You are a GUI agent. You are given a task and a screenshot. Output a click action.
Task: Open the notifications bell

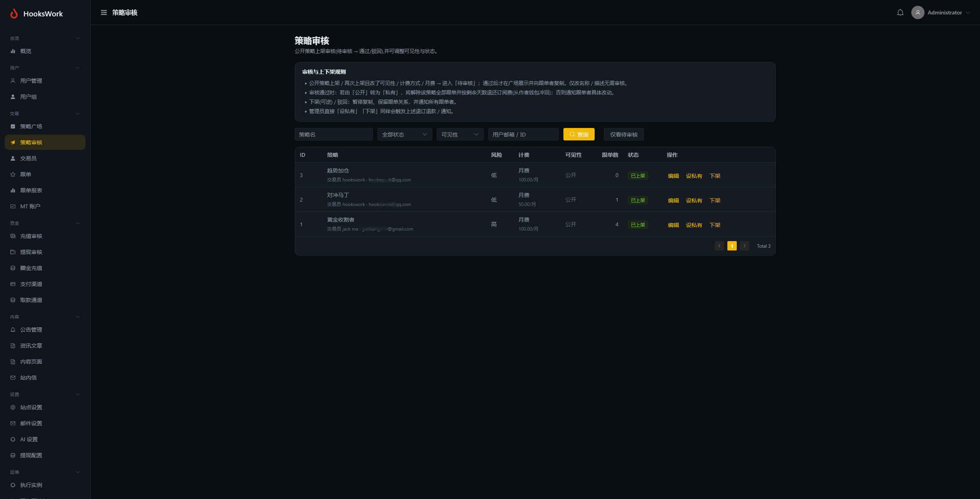(900, 12)
